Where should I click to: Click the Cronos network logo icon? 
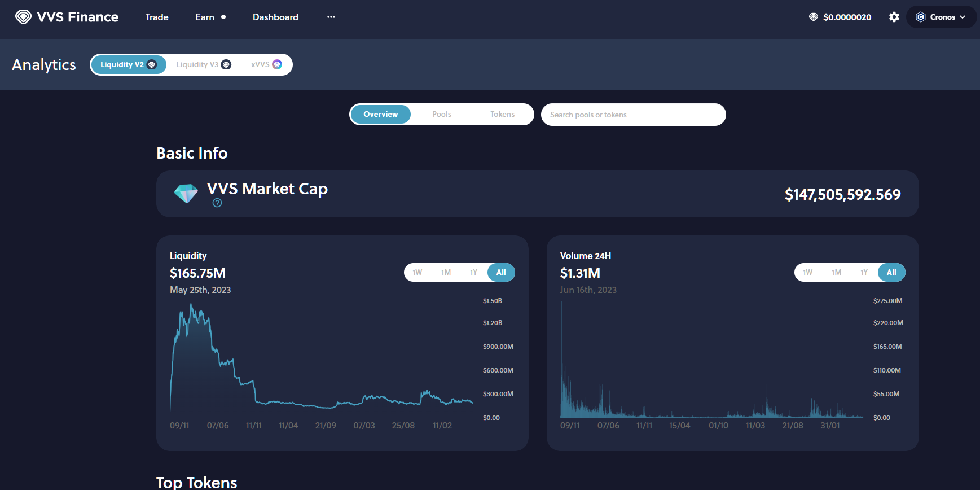921,17
